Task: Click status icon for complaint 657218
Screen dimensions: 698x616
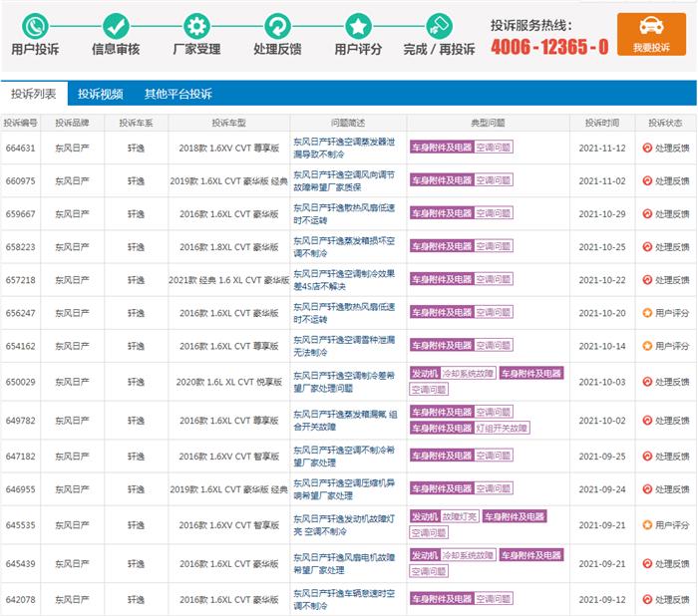Action: pos(647,279)
